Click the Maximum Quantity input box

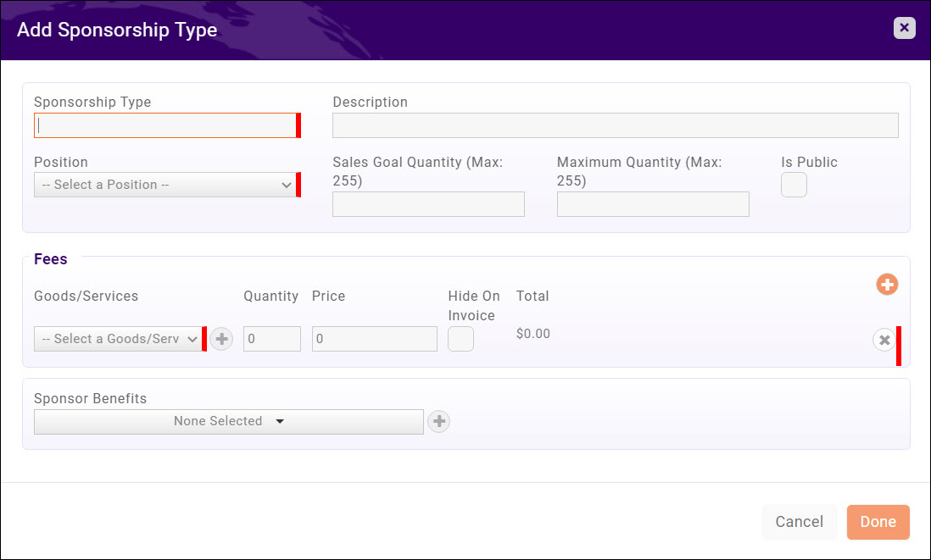653,204
